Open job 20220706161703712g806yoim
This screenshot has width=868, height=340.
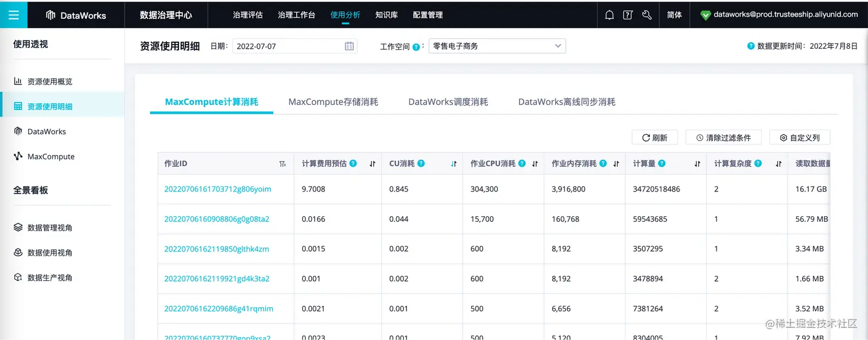(x=218, y=189)
